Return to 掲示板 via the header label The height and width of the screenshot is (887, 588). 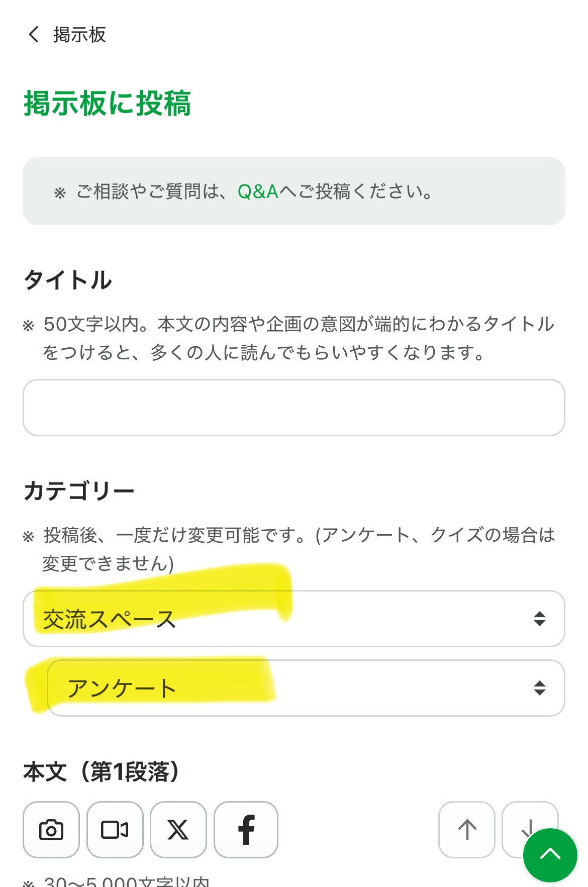[x=79, y=35]
